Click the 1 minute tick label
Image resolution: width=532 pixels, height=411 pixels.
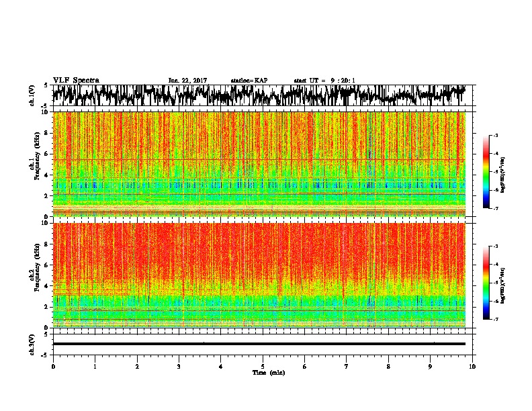95,367
